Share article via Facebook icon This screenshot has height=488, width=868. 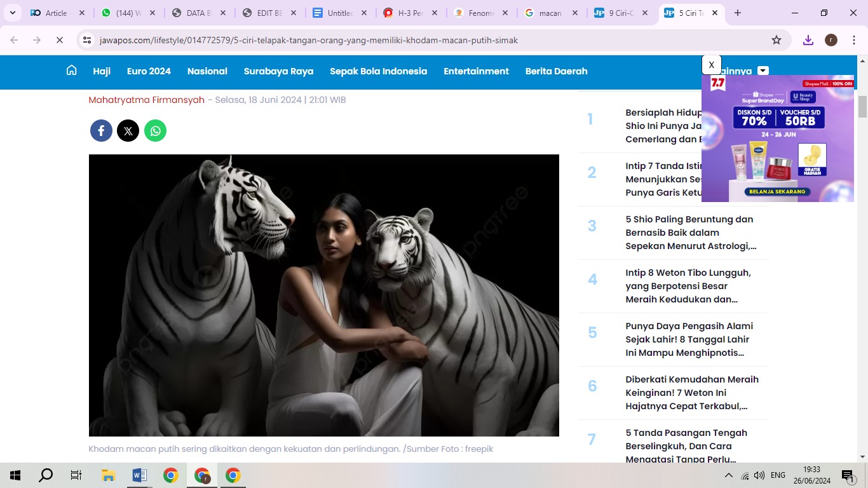(101, 131)
